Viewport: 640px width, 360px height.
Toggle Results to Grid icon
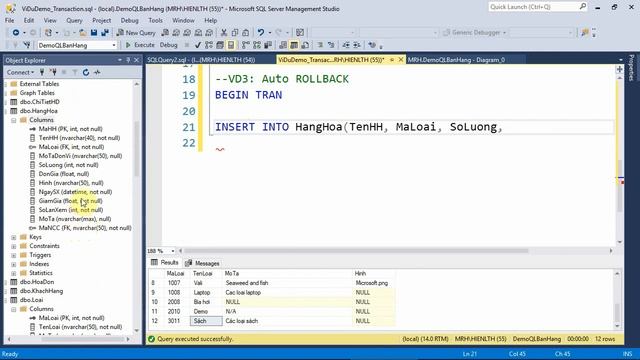click(294, 45)
